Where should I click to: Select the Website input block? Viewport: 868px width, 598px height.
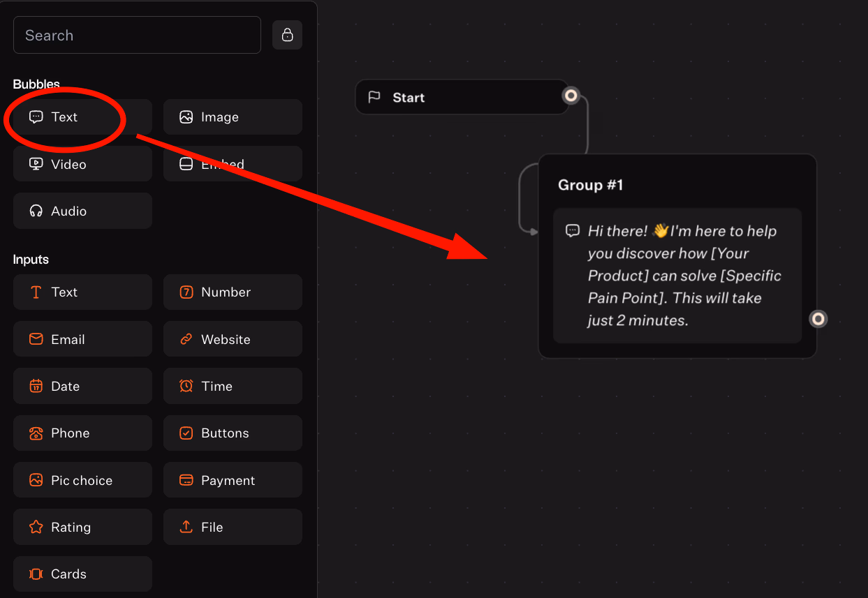click(233, 338)
